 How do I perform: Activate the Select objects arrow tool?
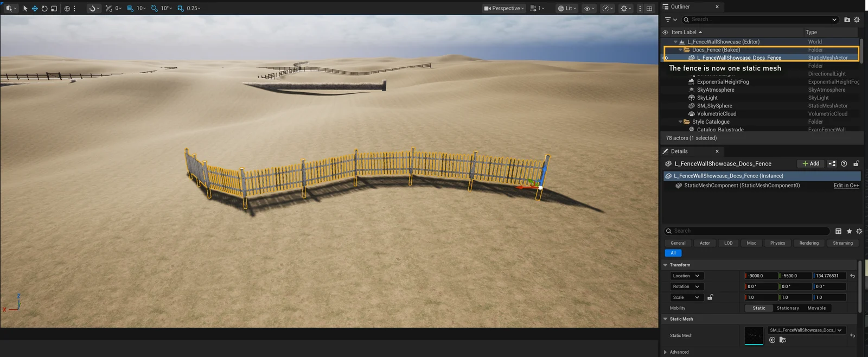(x=25, y=8)
